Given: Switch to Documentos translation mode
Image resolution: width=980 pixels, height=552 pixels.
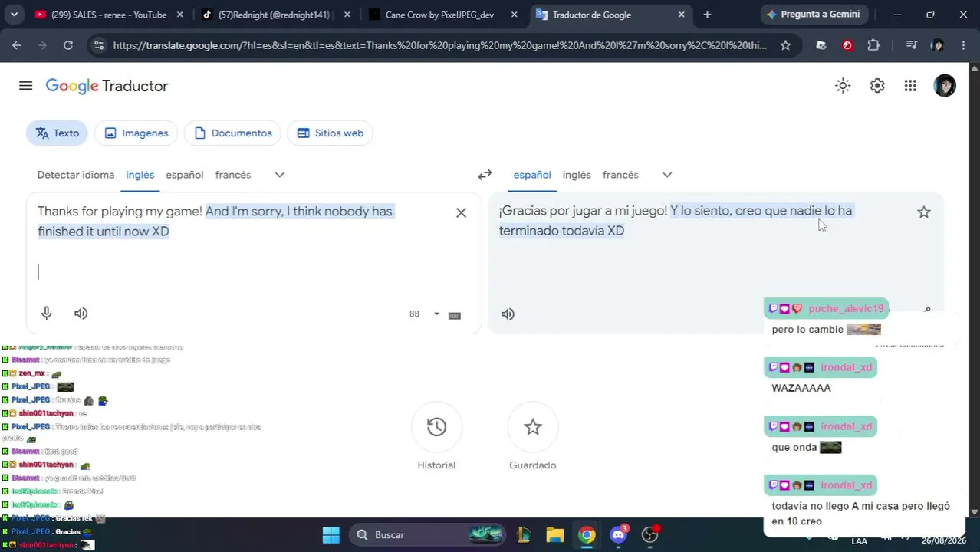Looking at the screenshot, I should tap(233, 133).
